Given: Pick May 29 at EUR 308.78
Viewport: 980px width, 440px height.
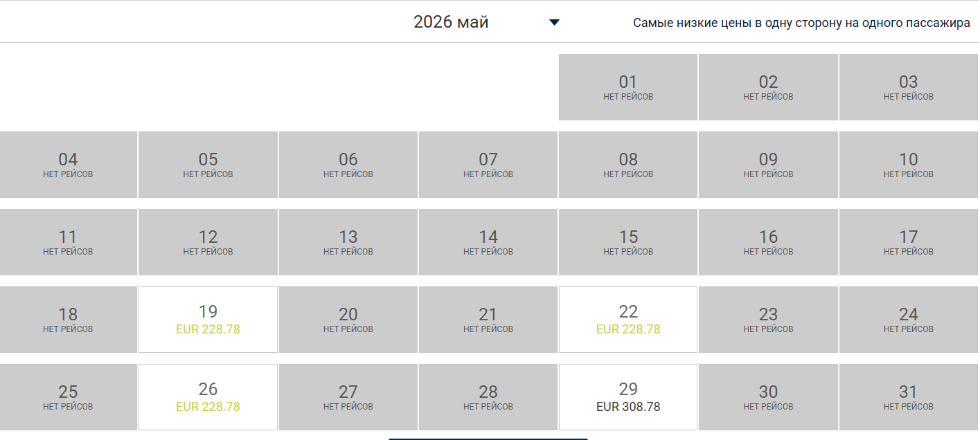Looking at the screenshot, I should click(628, 397).
